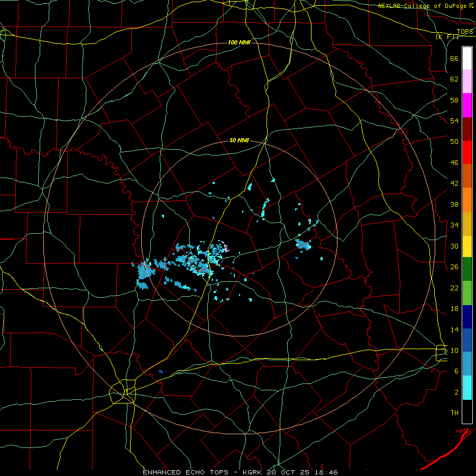Click the "TOPS" legend heading

point(465,31)
